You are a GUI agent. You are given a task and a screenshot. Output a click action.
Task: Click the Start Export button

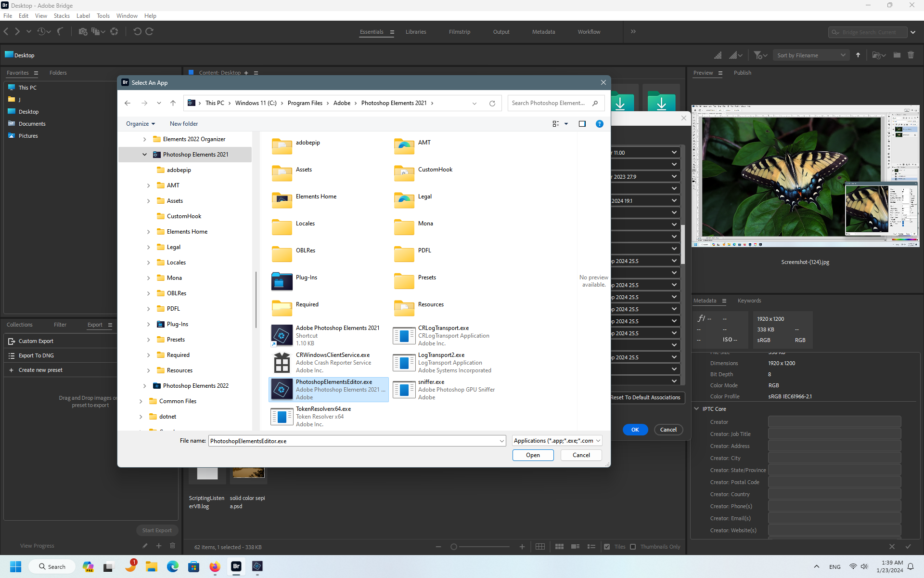[157, 530]
